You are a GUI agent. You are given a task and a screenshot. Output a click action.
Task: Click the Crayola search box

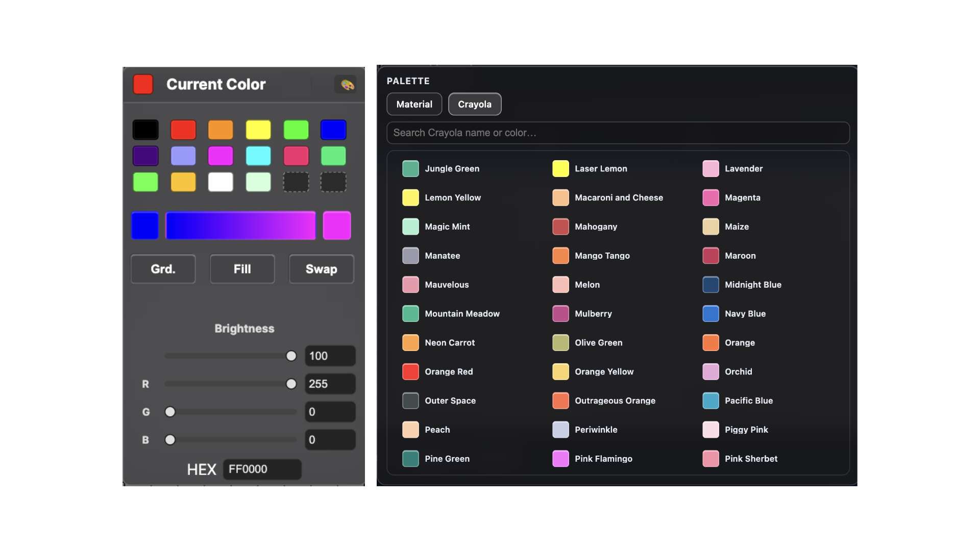(617, 133)
